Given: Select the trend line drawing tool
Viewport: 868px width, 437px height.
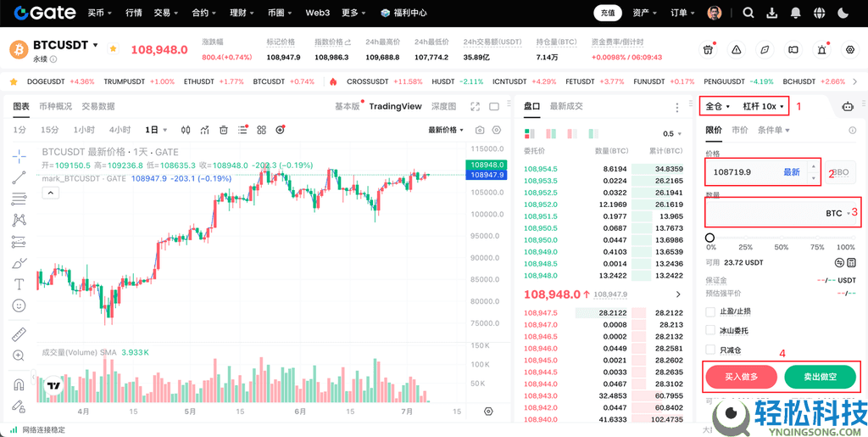Looking at the screenshot, I should click(x=19, y=177).
